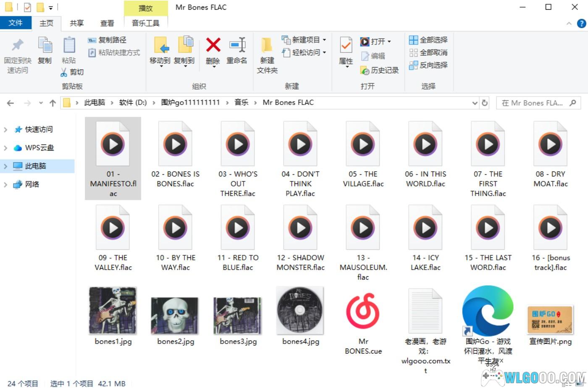Click the red Delete (删除) icon
The image size is (588, 388).
pos(213,45)
